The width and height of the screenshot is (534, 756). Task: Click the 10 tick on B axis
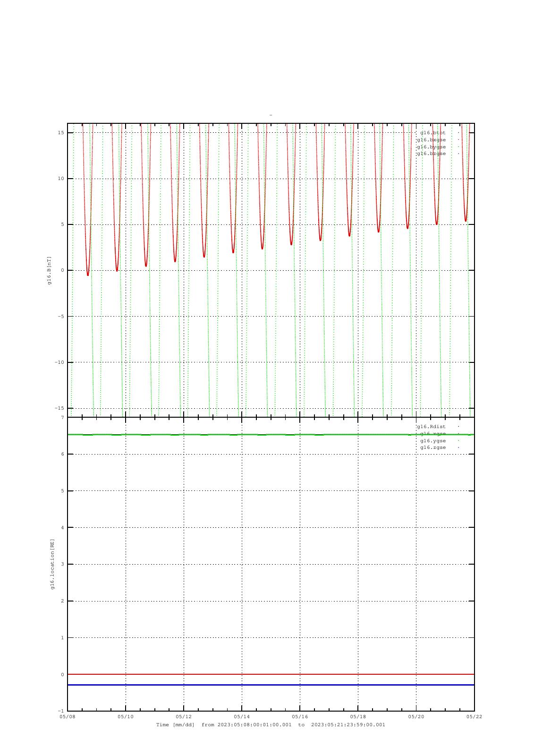[61, 179]
